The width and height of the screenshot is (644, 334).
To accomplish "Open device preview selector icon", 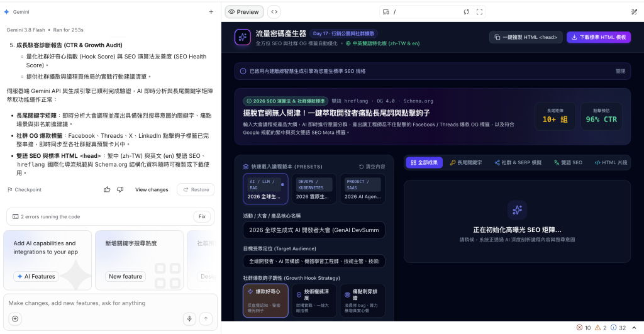I will point(386,12).
